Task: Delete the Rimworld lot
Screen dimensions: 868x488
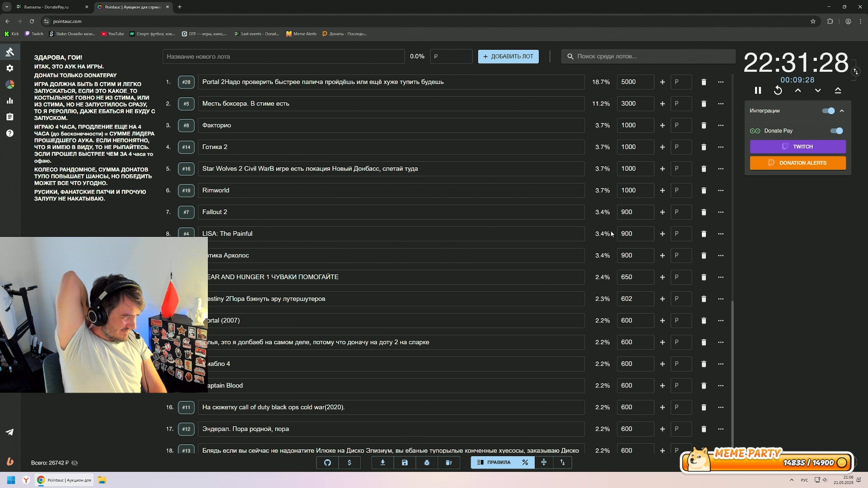Action: (704, 190)
